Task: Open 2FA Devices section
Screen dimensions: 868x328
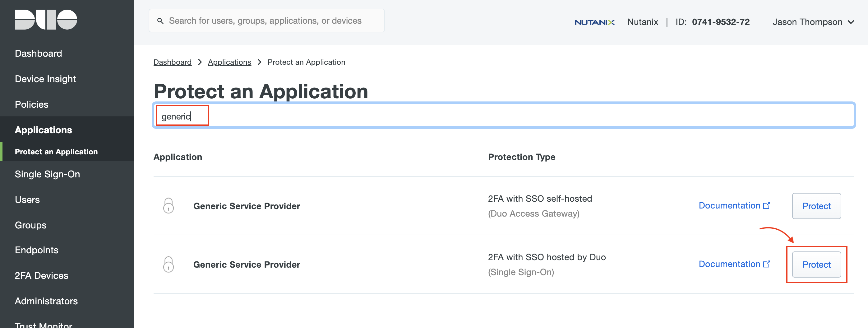Action: tap(41, 275)
